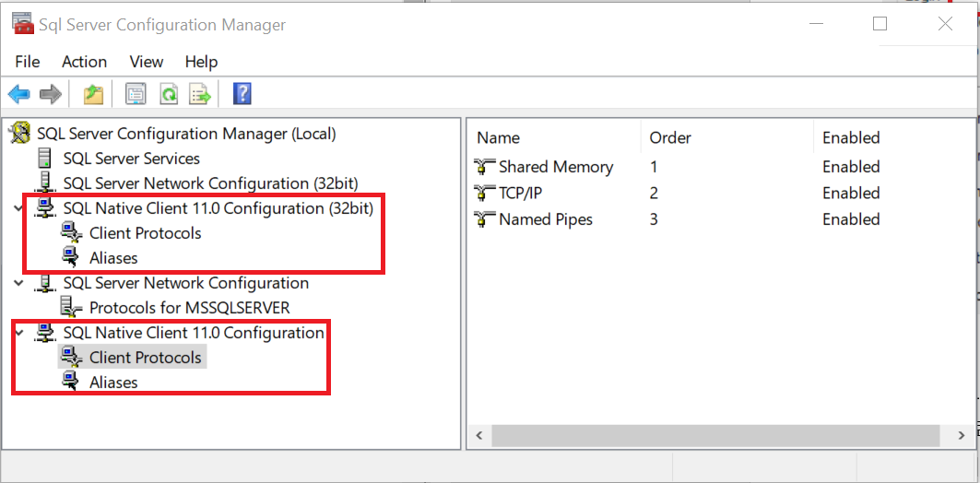Select Aliases under non-32bit Native Client

(113, 382)
